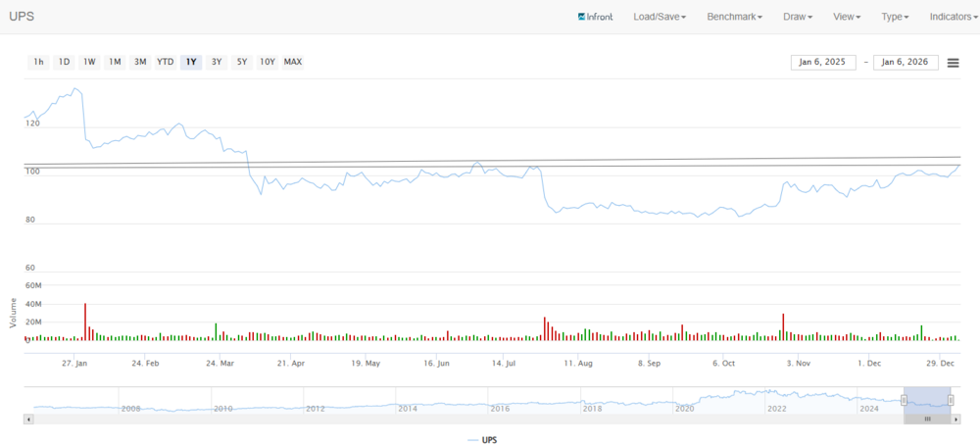
Task: Open the chart hamburger menu icon
Action: 953,63
